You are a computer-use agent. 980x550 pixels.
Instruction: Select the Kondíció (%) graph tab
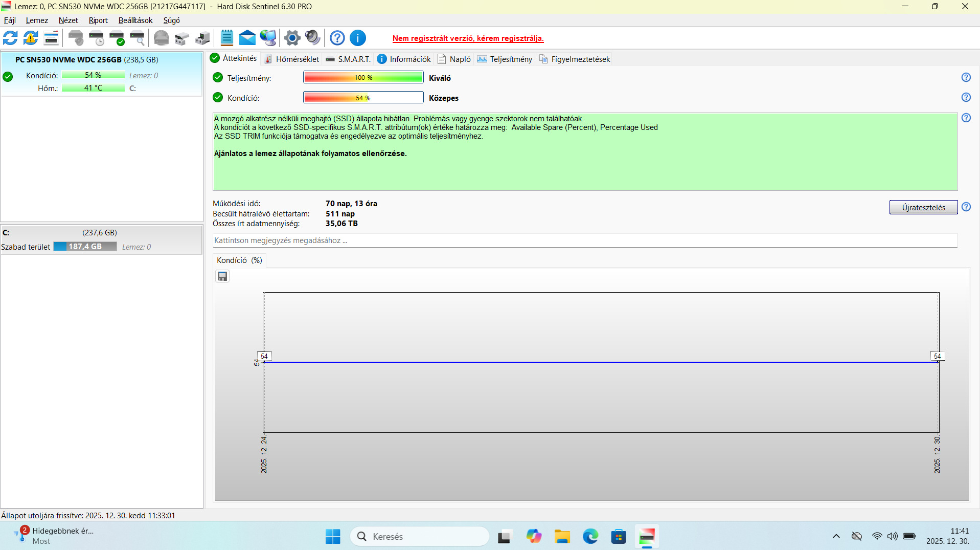pyautogui.click(x=239, y=260)
